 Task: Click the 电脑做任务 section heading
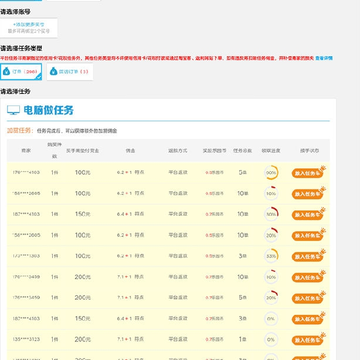pyautogui.click(x=49, y=110)
